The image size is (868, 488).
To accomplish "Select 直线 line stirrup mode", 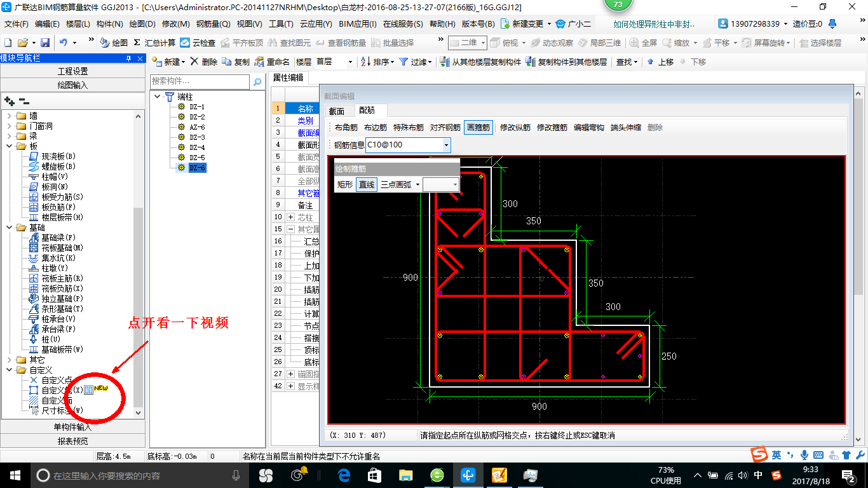I will (x=367, y=184).
